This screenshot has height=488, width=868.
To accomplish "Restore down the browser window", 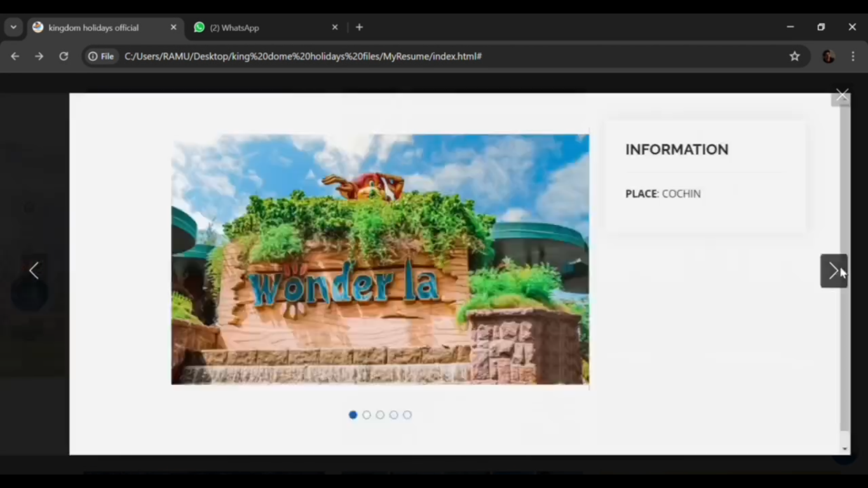I will (x=821, y=27).
